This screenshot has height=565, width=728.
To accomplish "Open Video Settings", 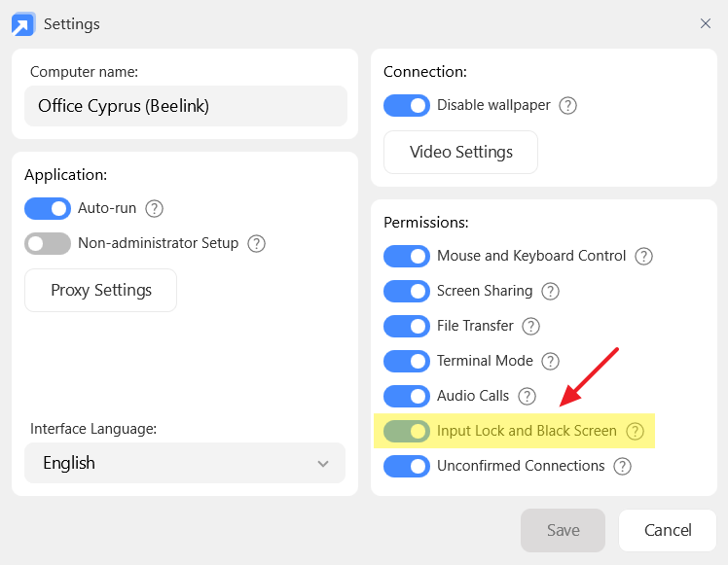I will (x=460, y=153).
